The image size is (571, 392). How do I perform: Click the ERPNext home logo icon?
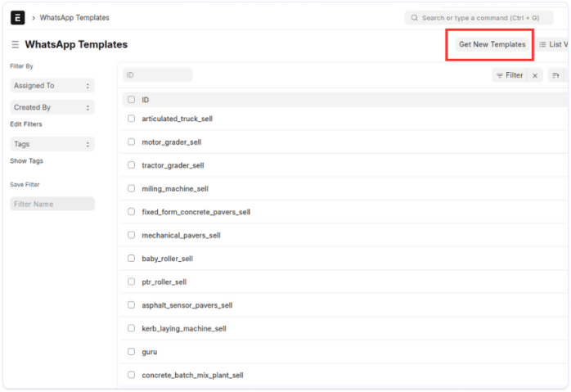[x=17, y=17]
